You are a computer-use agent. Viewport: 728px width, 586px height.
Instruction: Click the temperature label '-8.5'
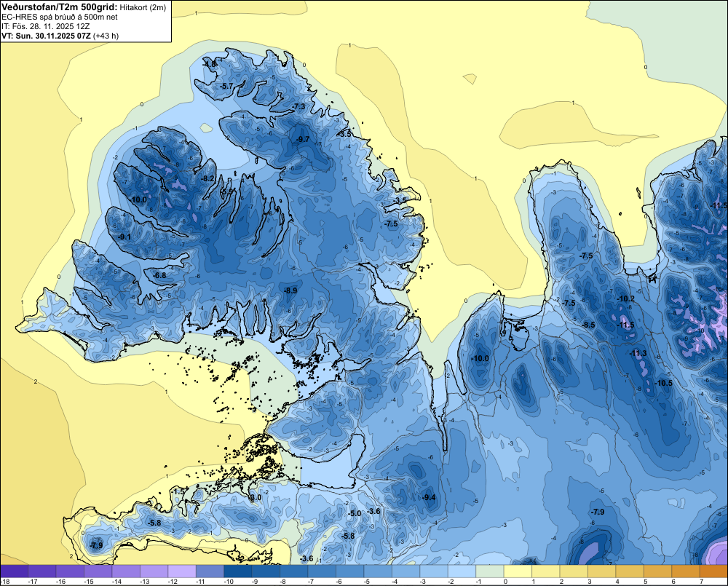589,325
